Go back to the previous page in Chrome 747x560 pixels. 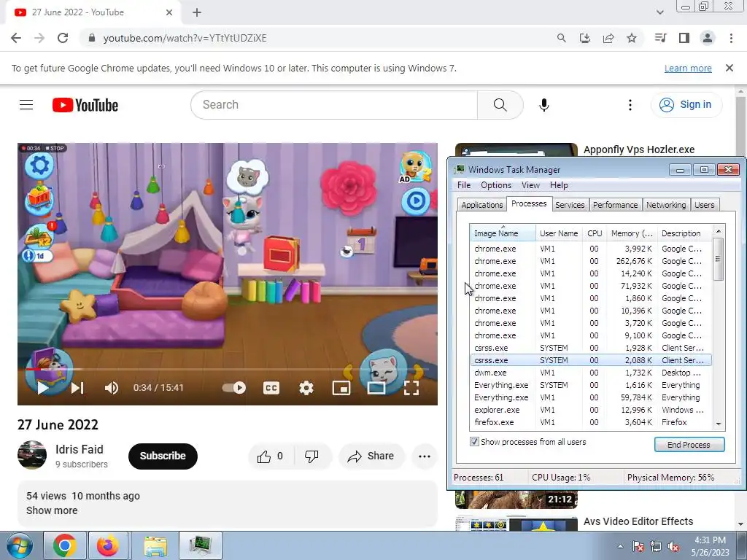pyautogui.click(x=16, y=38)
